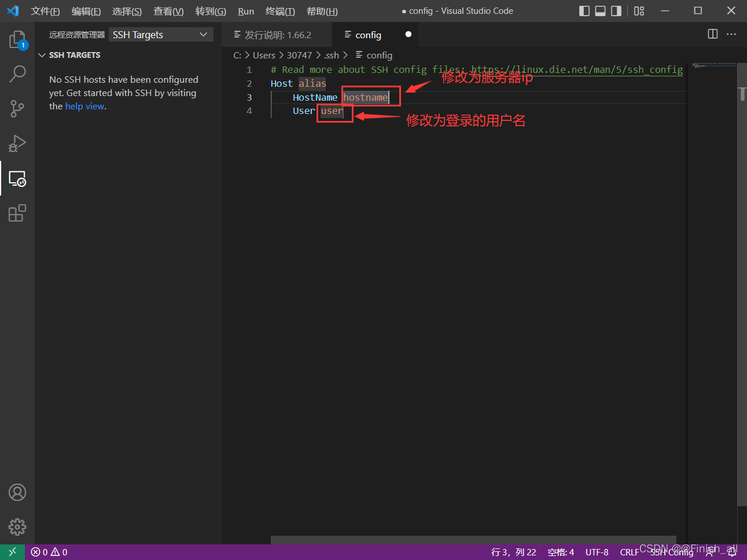
Task: Open the 编辑(E) menu
Action: click(86, 11)
